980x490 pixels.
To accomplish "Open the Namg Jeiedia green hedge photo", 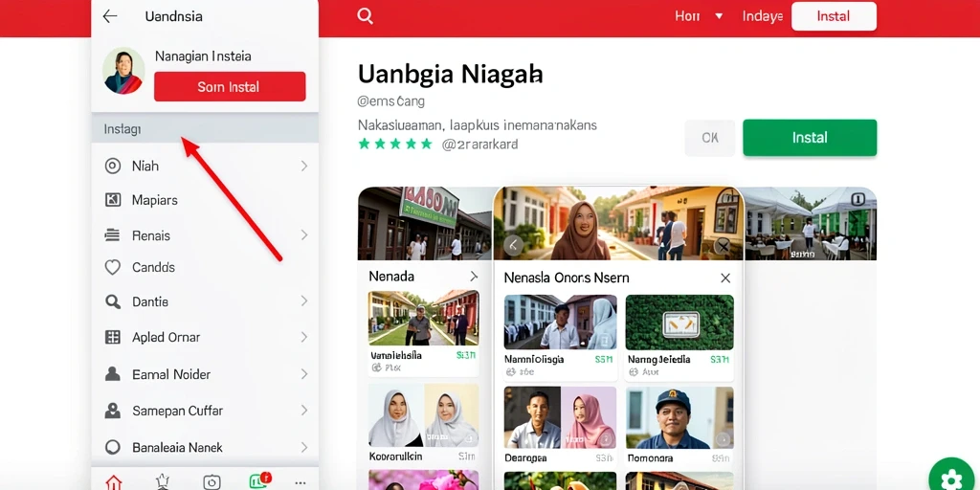I will (x=679, y=322).
